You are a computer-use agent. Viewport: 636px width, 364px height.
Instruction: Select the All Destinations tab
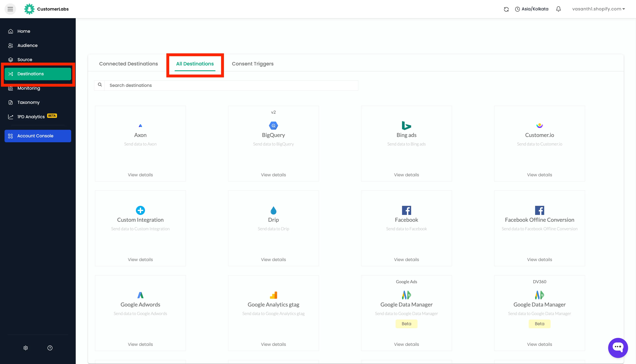pyautogui.click(x=195, y=64)
